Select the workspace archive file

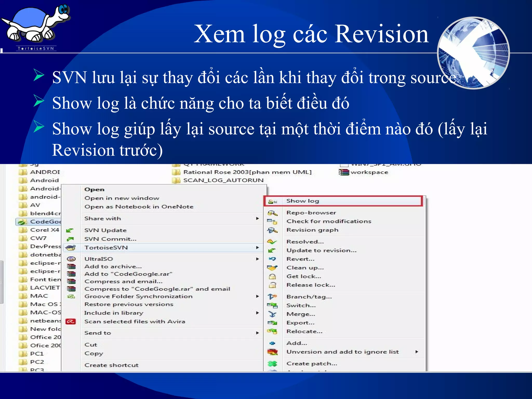coord(363,172)
